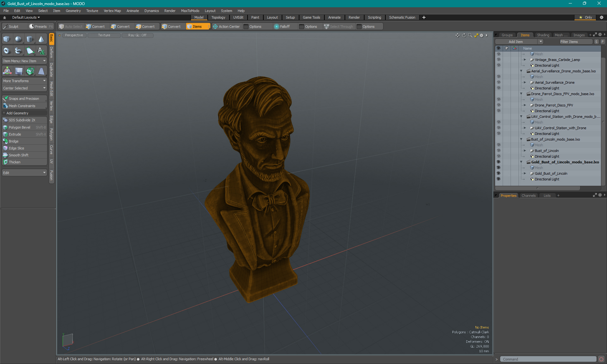Select the spiral Tube primitive tool
The height and width of the screenshot is (364, 607).
tap(18, 51)
